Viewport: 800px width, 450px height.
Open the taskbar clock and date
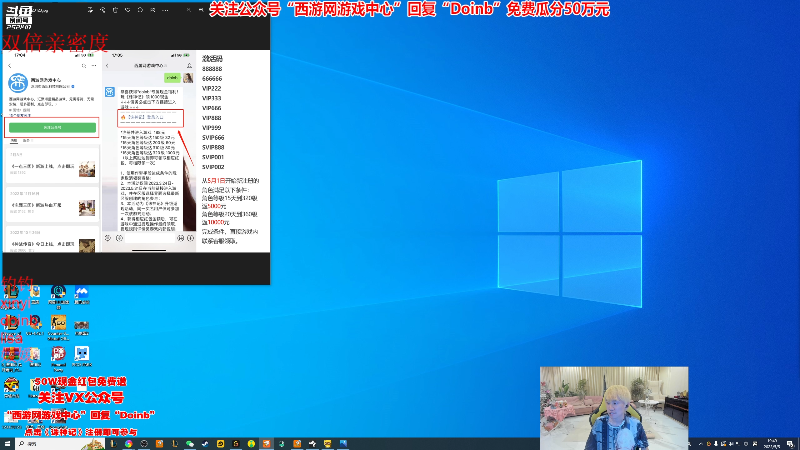[772, 443]
